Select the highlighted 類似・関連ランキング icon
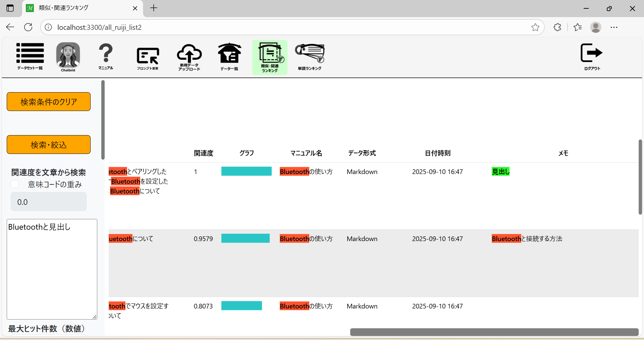Image resolution: width=644 pixels, height=340 pixels. point(270,57)
